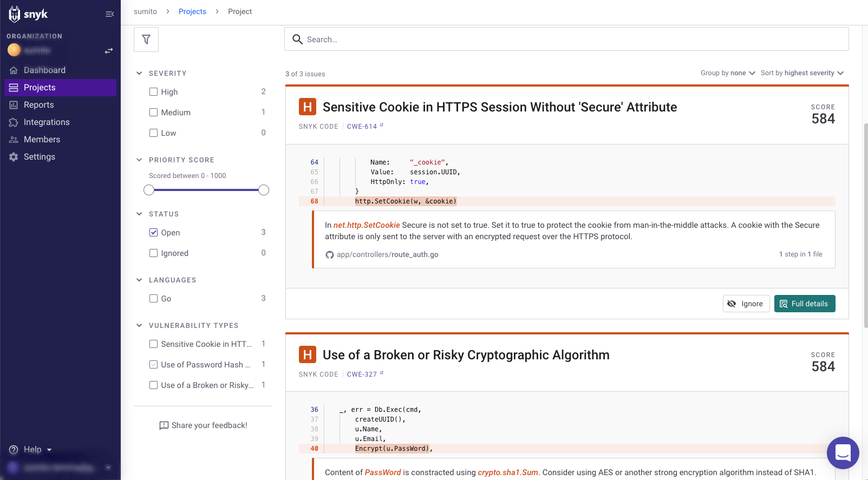Click the Full details button
The image size is (868, 480).
804,304
